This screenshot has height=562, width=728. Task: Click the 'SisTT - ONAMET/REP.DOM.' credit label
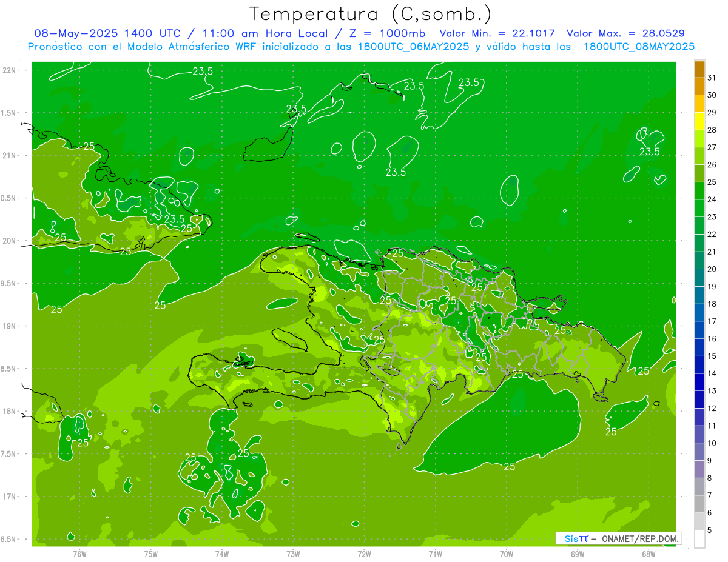(x=619, y=538)
